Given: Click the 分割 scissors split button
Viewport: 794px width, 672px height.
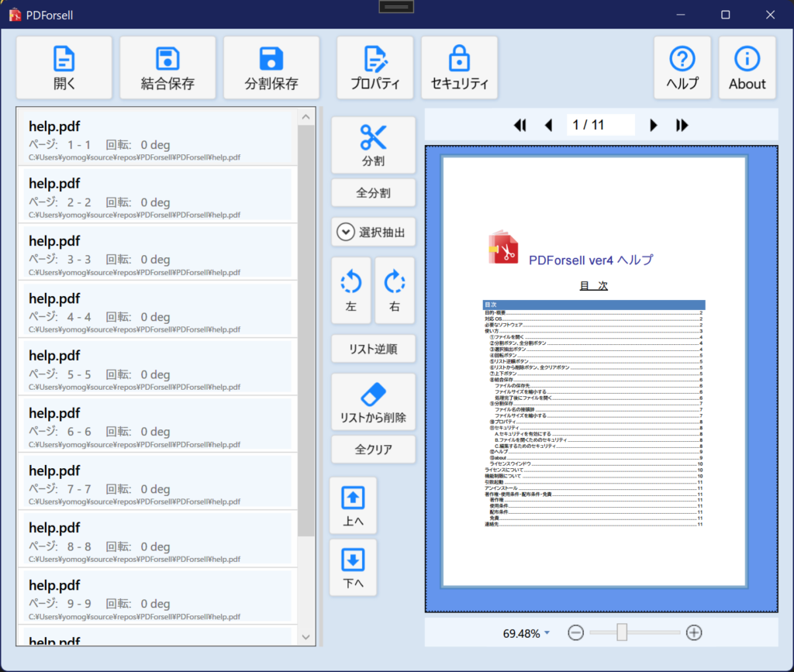Looking at the screenshot, I should pos(373,145).
